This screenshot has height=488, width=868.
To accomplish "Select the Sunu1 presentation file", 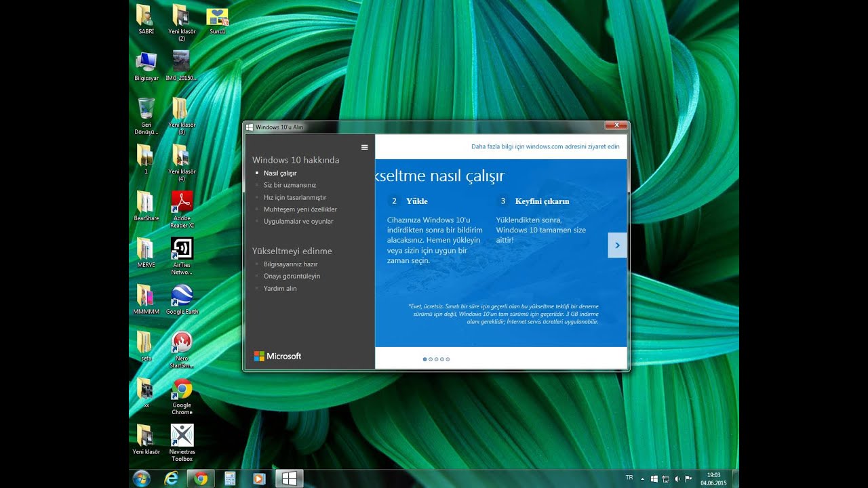I will point(217,20).
